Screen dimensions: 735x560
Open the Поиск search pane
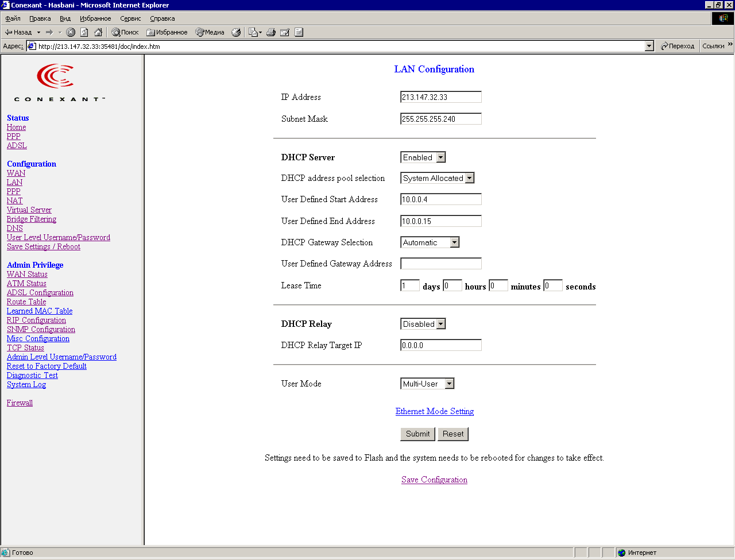point(125,32)
